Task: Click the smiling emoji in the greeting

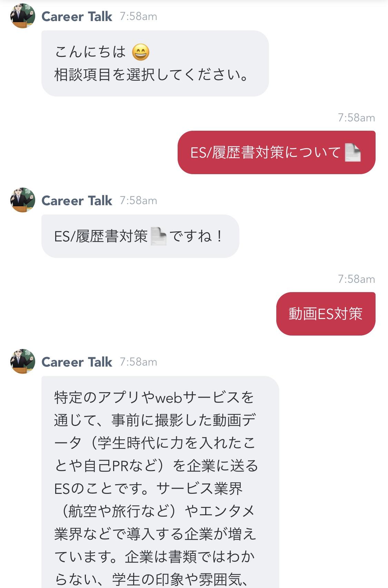Action: [x=141, y=52]
